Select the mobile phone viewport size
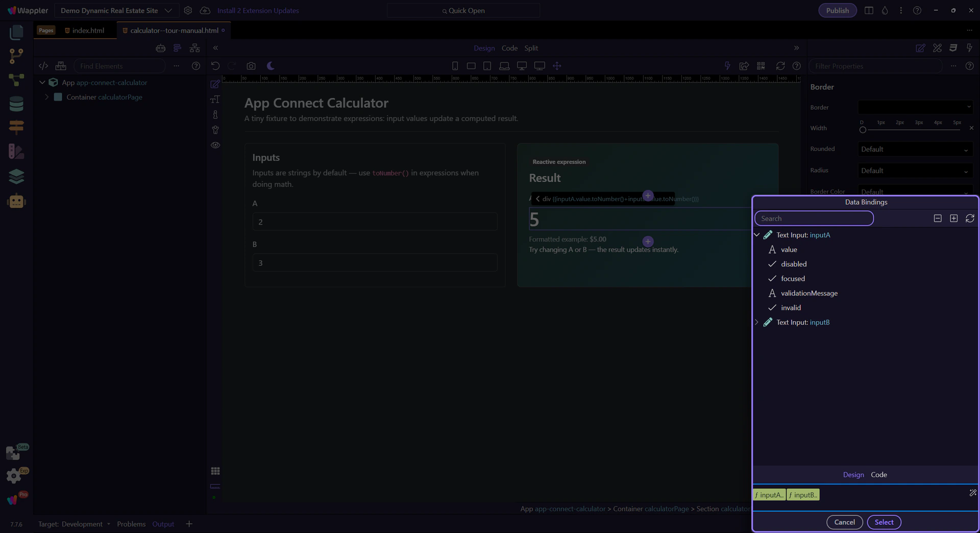The height and width of the screenshot is (533, 980). 455,66
